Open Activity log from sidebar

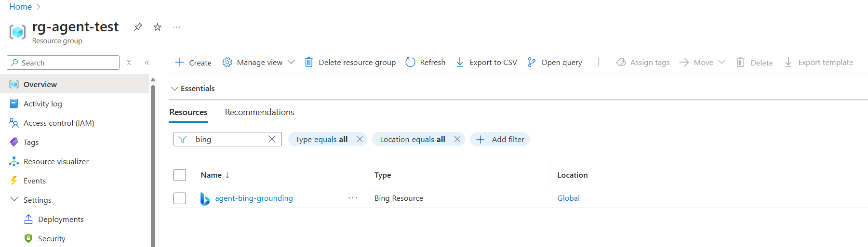[x=42, y=104]
